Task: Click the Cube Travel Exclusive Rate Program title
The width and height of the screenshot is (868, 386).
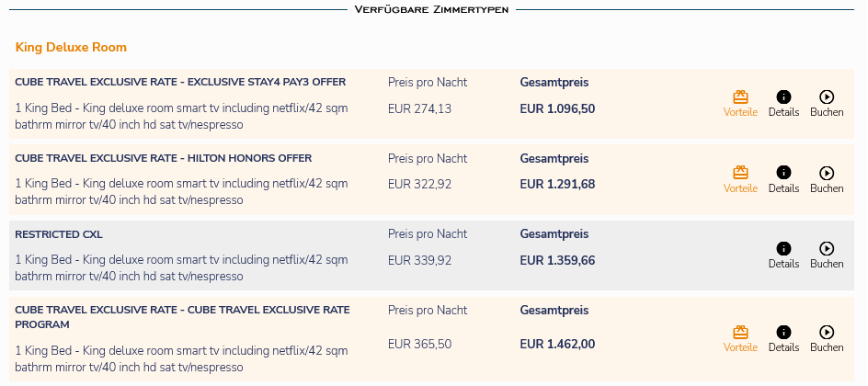Action: pyautogui.click(x=182, y=317)
